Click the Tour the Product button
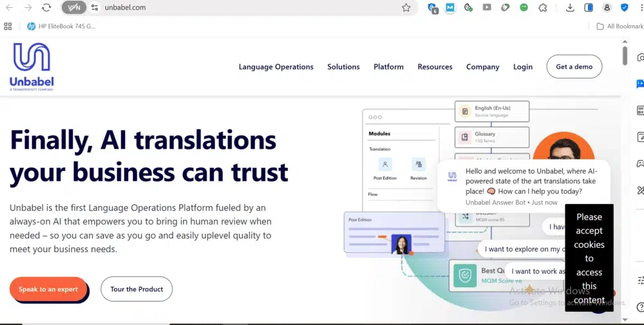Image resolution: width=644 pixels, height=325 pixels. (137, 289)
